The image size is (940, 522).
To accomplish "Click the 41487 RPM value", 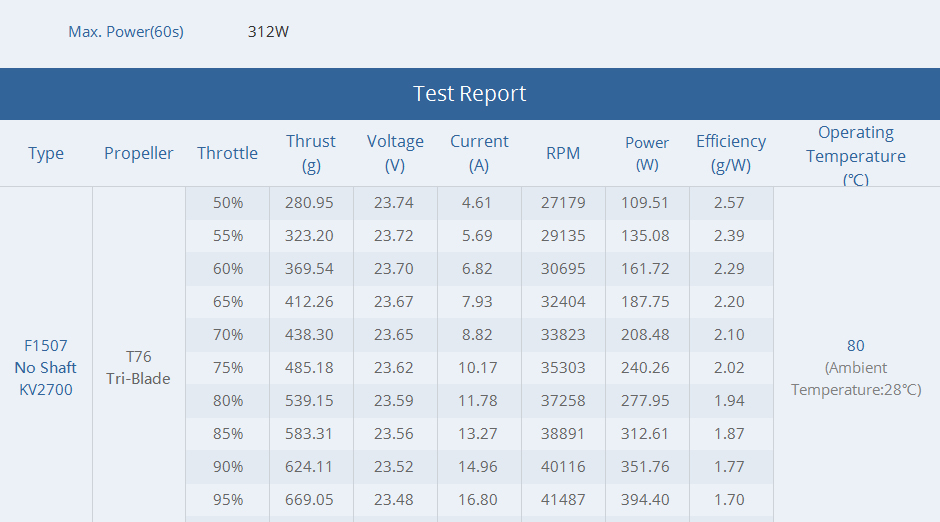I will click(x=563, y=499).
